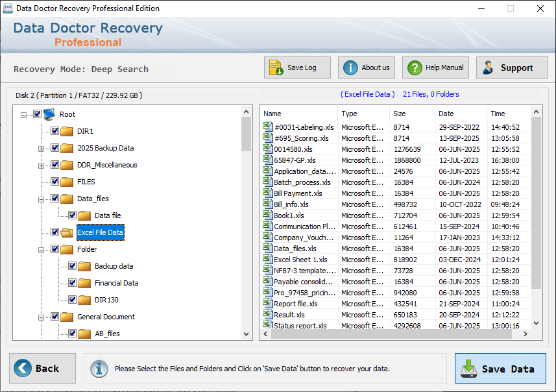Collapse the Data_files node
This screenshot has width=556, height=392.
click(x=41, y=199)
